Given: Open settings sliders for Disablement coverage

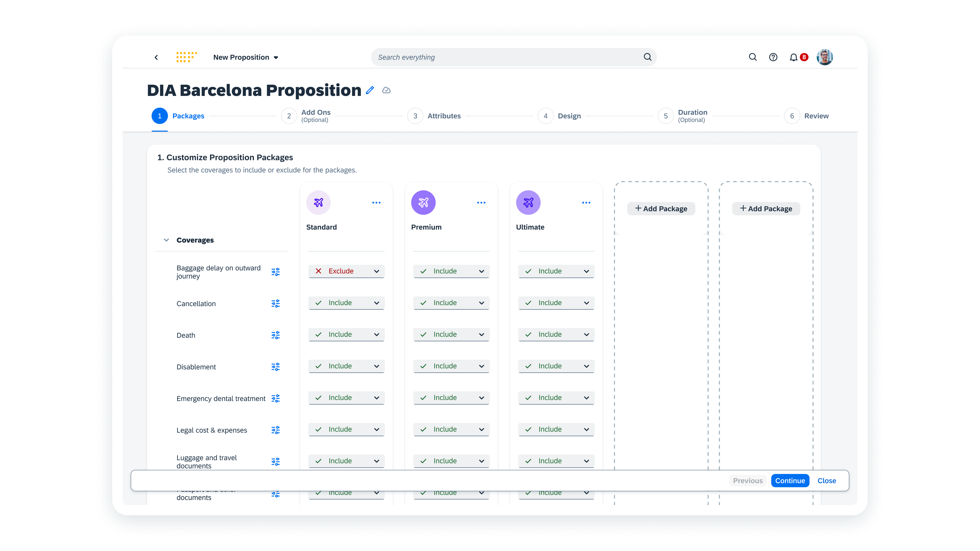Looking at the screenshot, I should pos(275,367).
